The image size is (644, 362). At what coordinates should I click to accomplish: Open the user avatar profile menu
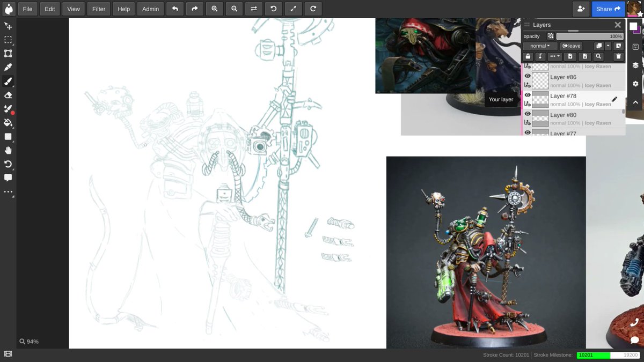click(x=635, y=9)
